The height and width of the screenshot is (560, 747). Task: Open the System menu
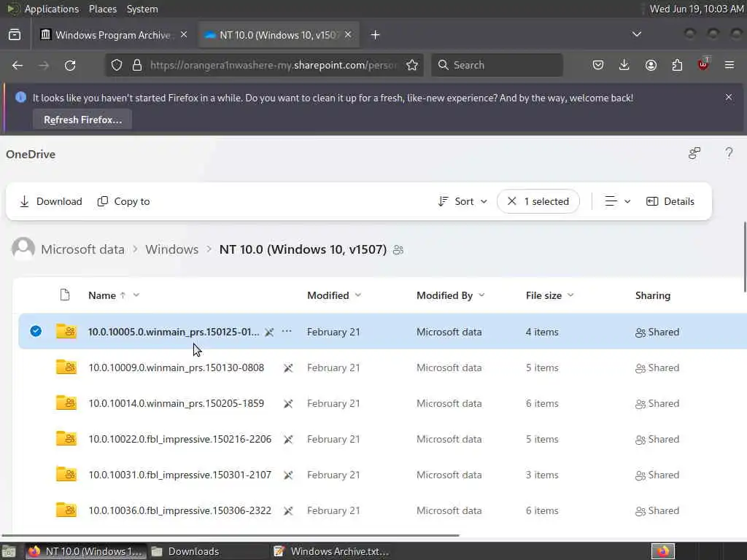click(x=142, y=9)
